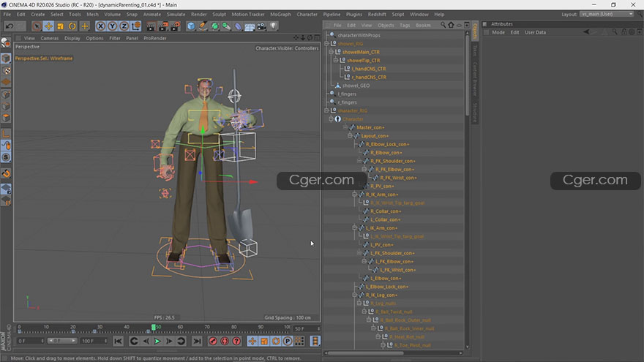Open viewport Cameras menu
This screenshot has width=644, height=362.
coord(49,38)
